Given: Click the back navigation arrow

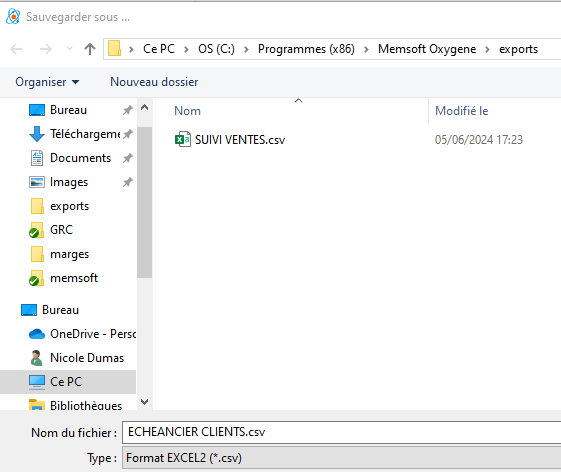Looking at the screenshot, I should tap(16, 49).
